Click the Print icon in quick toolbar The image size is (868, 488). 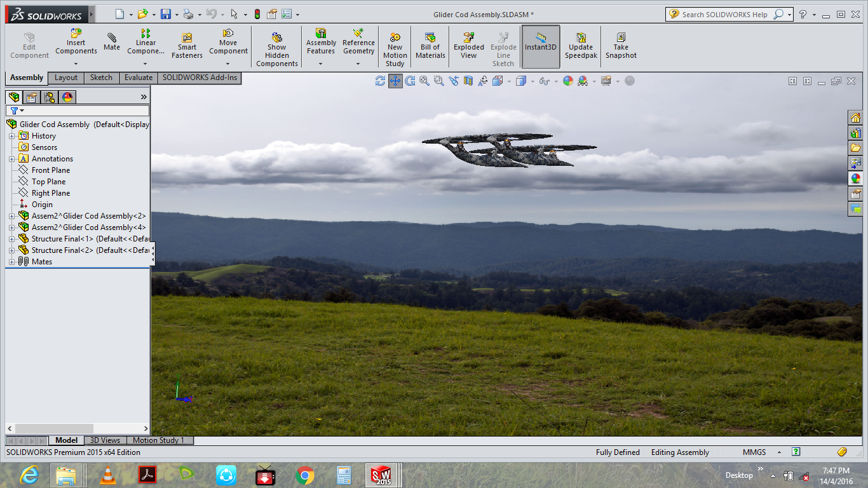point(188,14)
